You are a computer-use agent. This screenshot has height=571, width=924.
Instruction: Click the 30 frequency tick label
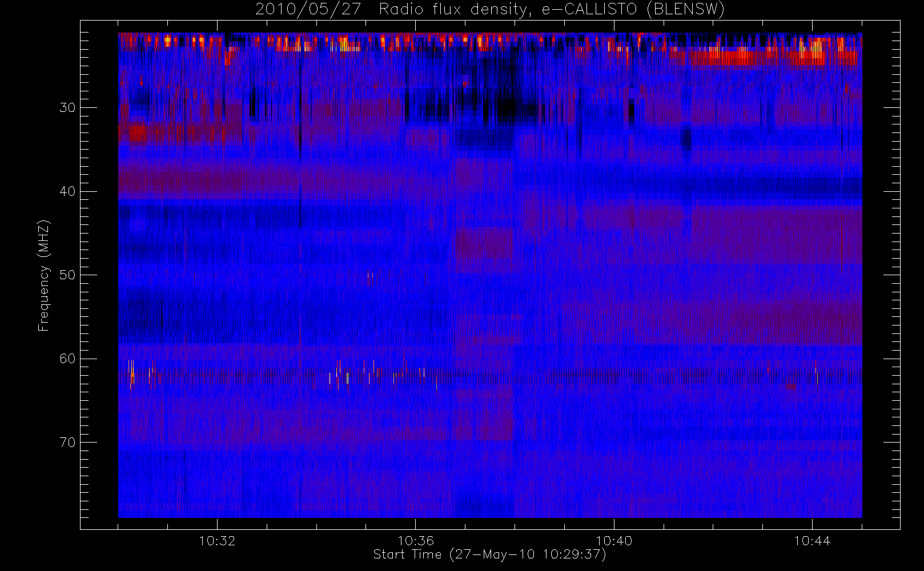tap(67, 107)
